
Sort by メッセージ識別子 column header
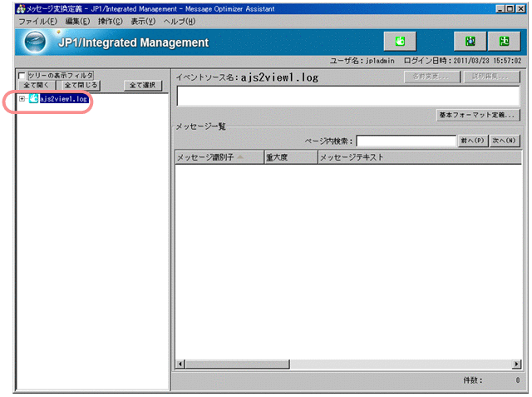click(x=219, y=157)
